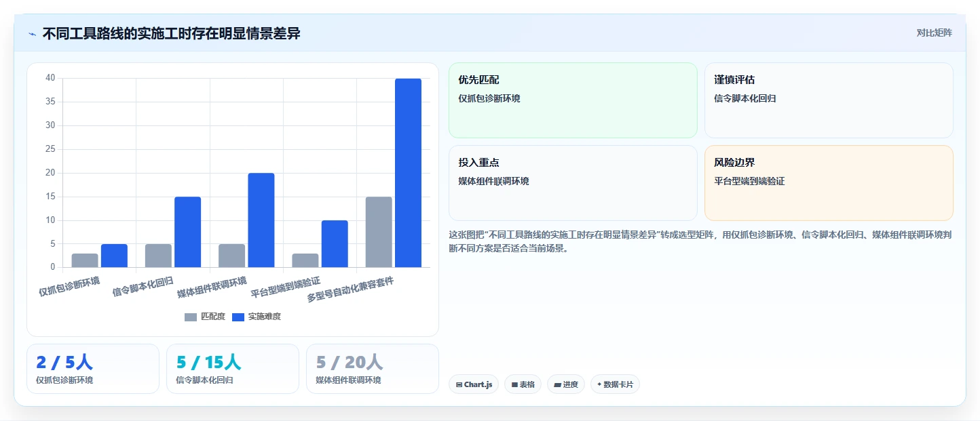The width and height of the screenshot is (980, 421).
Task: Click the axis label 信令脚本化回归
Action: click(143, 286)
